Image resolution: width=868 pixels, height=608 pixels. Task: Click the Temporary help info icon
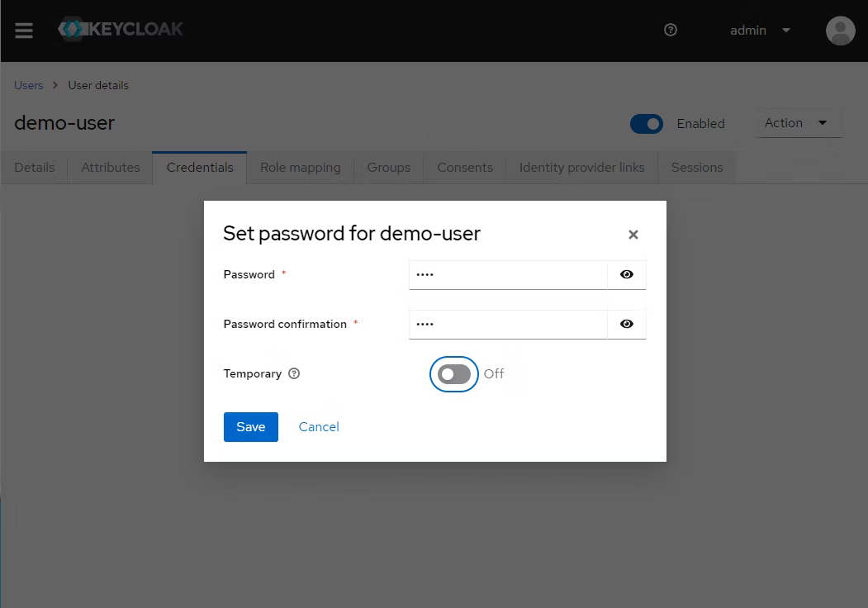click(294, 373)
